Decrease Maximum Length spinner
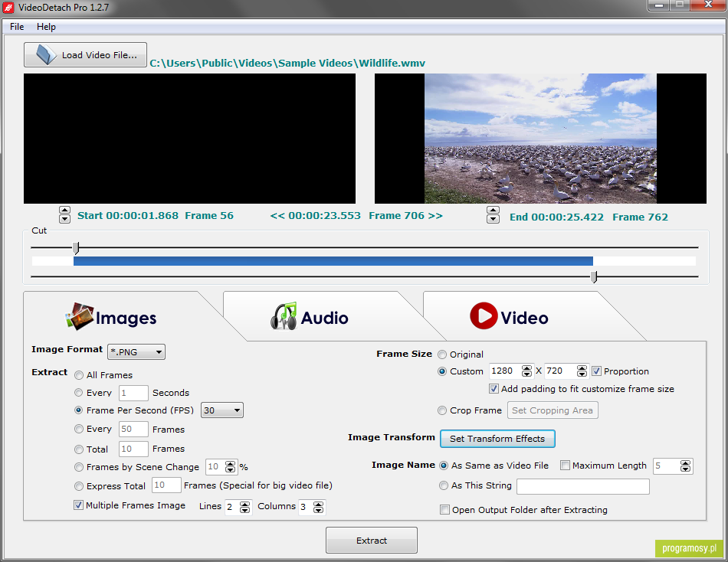Viewport: 728px width, 562px height. tap(685, 469)
